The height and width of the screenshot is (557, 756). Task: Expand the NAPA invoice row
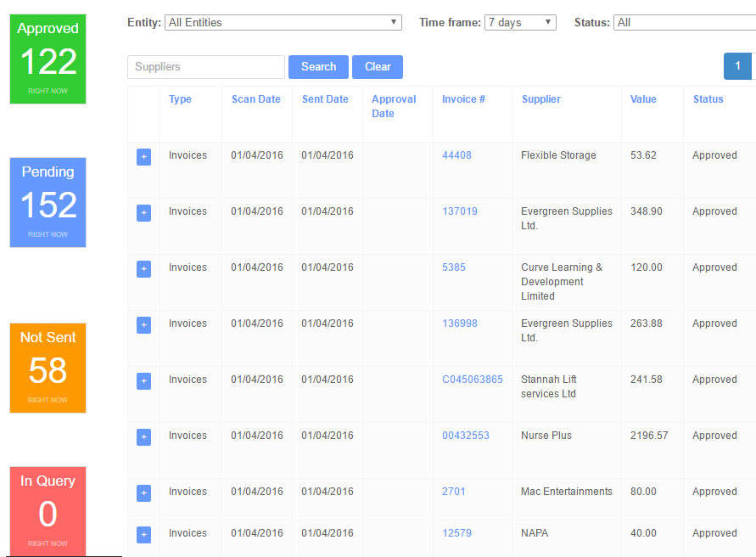point(143,534)
